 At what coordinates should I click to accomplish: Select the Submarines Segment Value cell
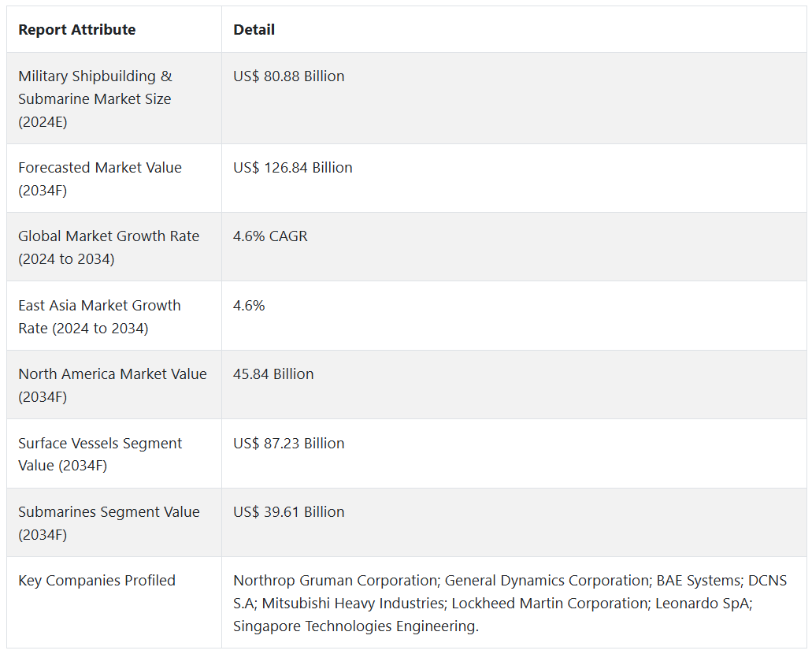109,523
